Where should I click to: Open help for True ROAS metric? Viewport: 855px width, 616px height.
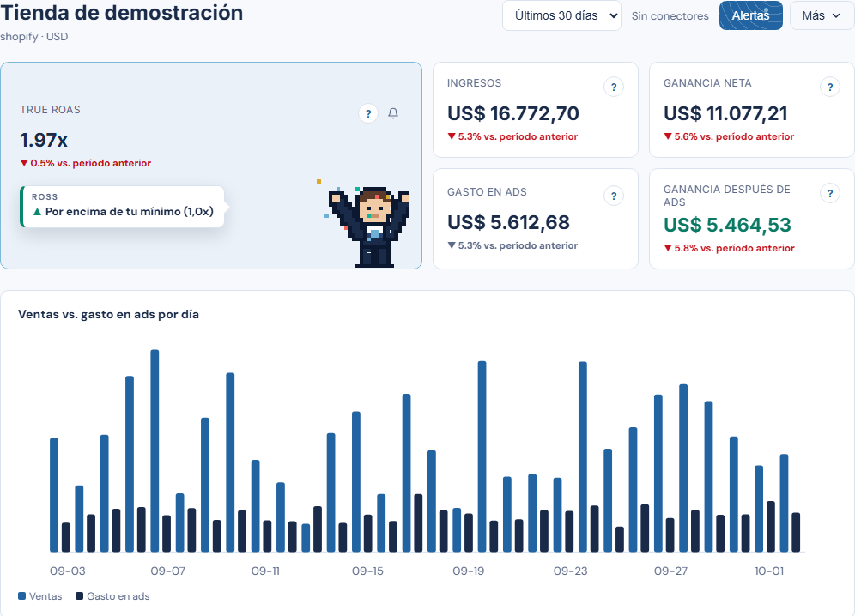click(368, 113)
